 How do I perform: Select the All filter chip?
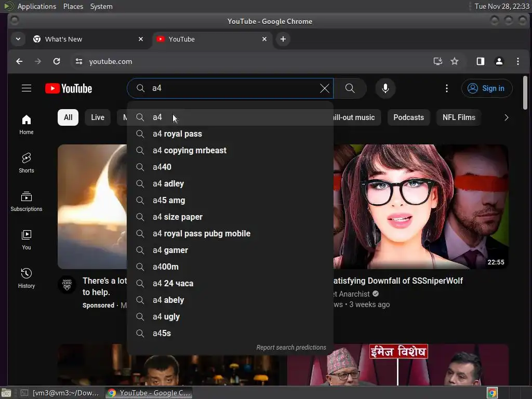coord(68,117)
